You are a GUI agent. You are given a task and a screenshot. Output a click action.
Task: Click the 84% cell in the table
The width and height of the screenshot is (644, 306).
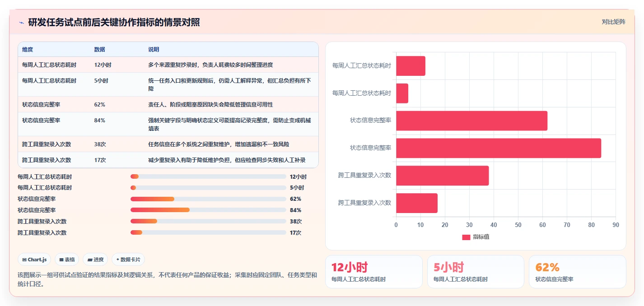click(x=99, y=121)
